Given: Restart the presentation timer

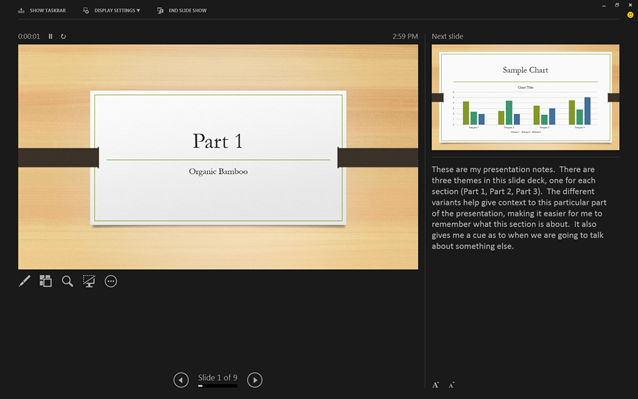Looking at the screenshot, I should point(63,36).
